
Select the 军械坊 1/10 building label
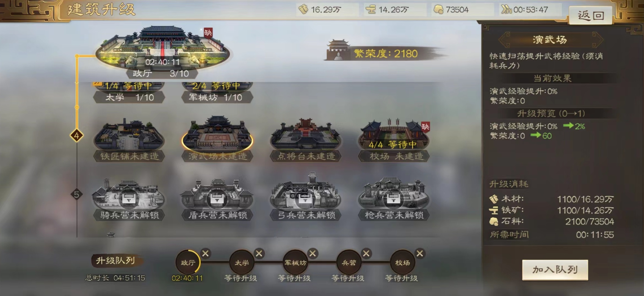click(217, 97)
